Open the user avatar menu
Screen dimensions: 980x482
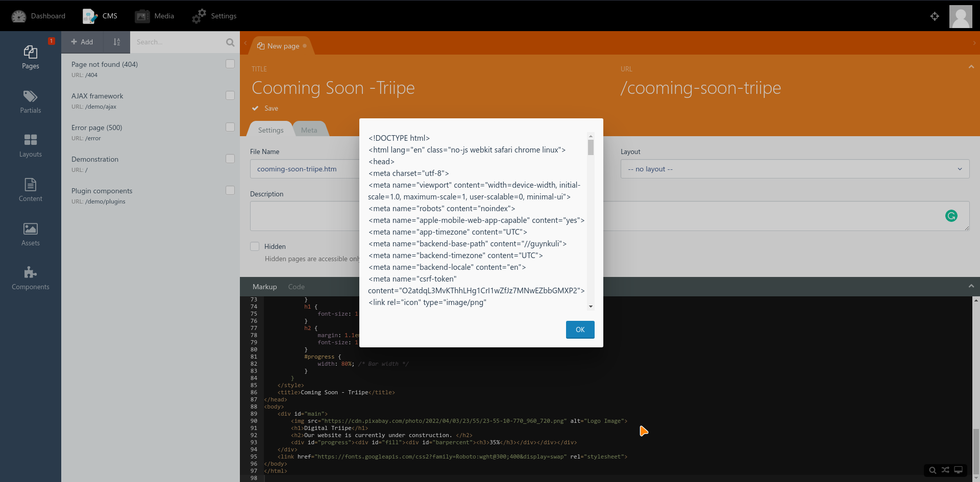pos(961,16)
